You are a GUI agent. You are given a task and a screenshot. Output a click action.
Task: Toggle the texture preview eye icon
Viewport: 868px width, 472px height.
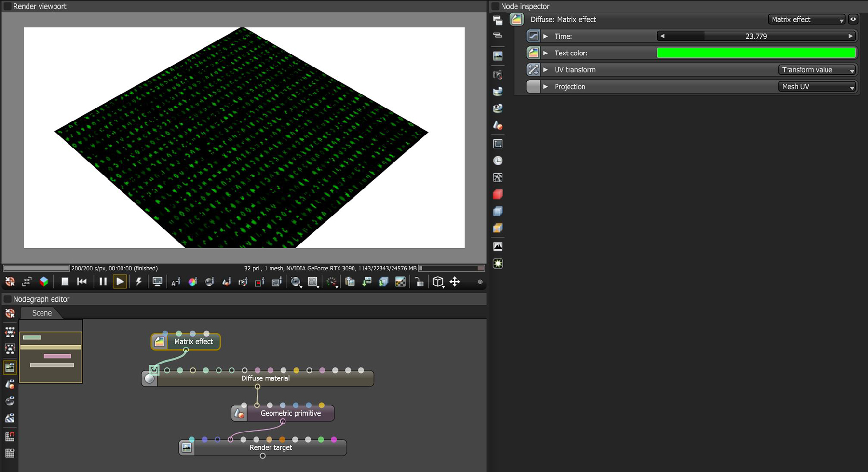click(10, 418)
